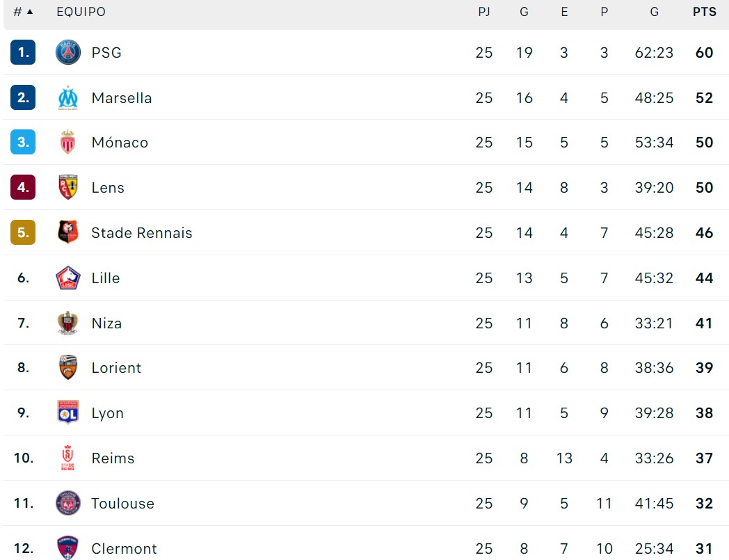Click the Lille club logo
729x560 pixels.
pyautogui.click(x=68, y=278)
